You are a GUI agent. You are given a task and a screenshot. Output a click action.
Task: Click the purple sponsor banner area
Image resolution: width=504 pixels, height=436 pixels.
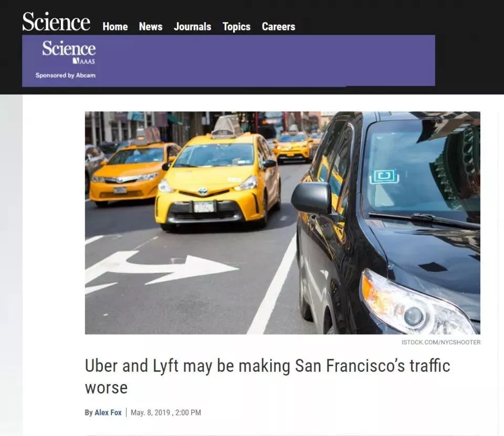point(228,60)
